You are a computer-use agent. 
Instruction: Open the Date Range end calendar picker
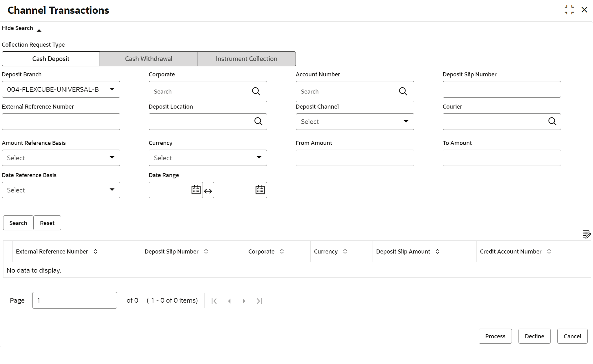pyautogui.click(x=260, y=190)
